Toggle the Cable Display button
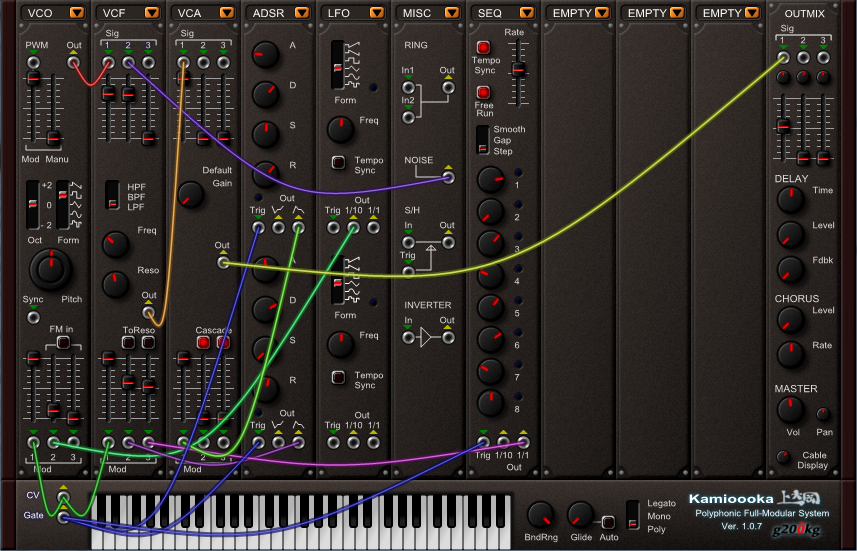The height and width of the screenshot is (551, 857). 784,457
